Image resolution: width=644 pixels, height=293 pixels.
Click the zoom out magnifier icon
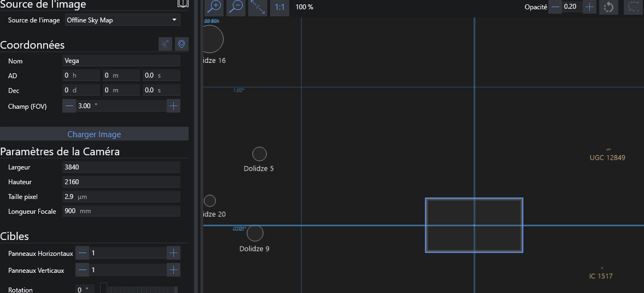pyautogui.click(x=236, y=7)
